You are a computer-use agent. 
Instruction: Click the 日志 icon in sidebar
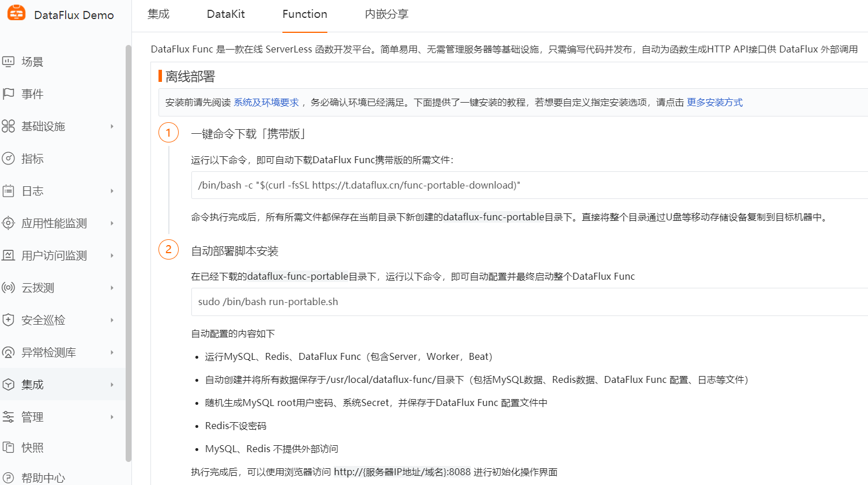click(8, 191)
